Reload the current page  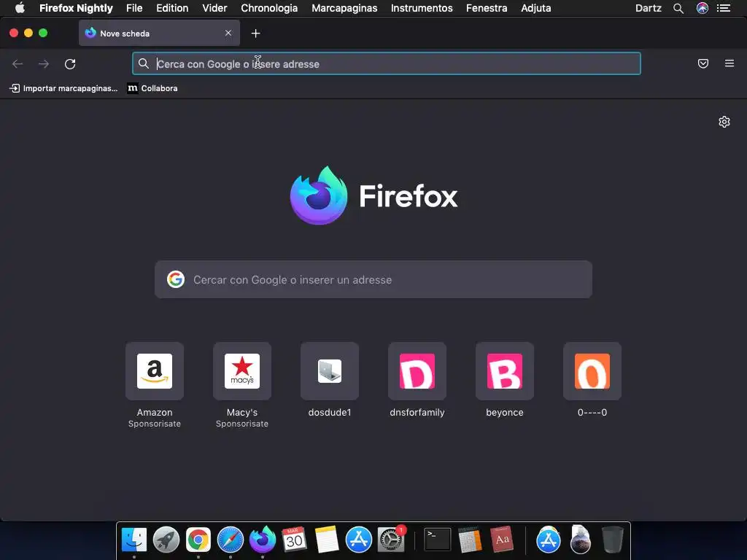(70, 64)
